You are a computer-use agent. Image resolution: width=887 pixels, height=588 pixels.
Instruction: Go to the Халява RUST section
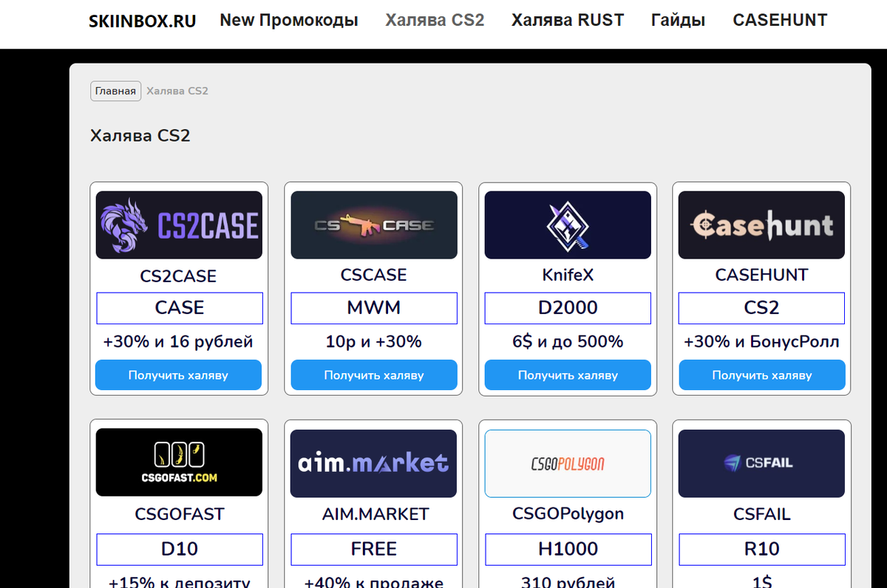pyautogui.click(x=568, y=21)
